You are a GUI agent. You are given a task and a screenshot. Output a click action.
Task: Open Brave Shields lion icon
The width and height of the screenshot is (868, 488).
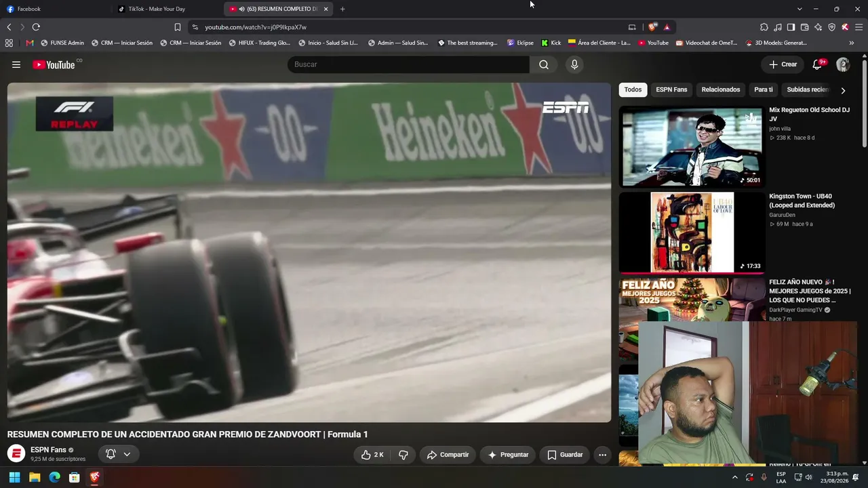[652, 27]
